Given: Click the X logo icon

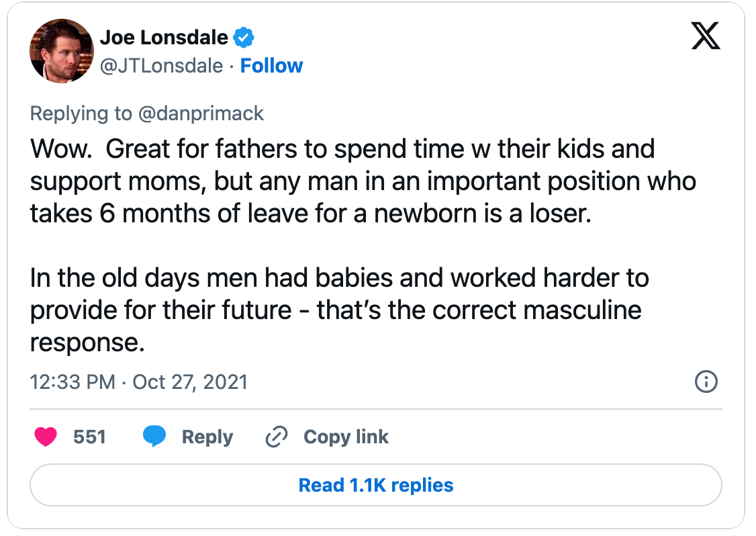Looking at the screenshot, I should point(705,35).
